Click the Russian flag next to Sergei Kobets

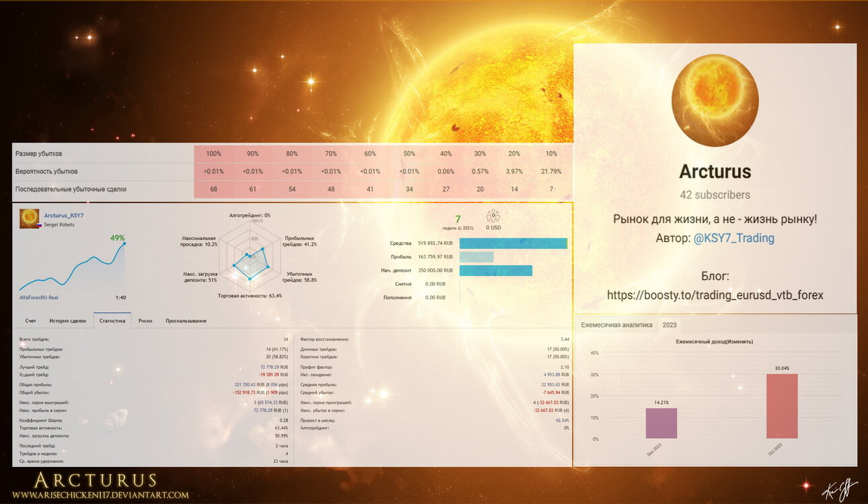pyautogui.click(x=40, y=225)
